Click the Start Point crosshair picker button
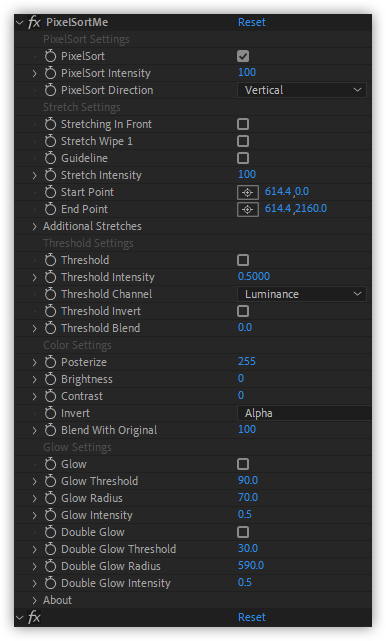 tap(247, 193)
